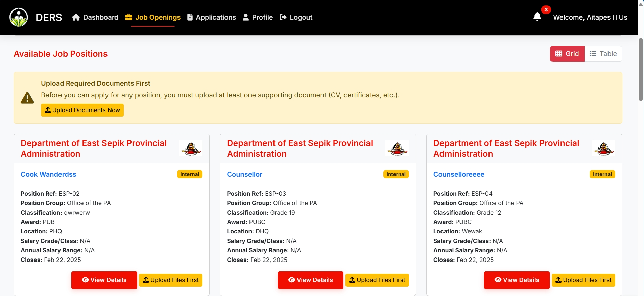Viewport: 644px width, 296px height.
Task: Upload Files First on Counselloreeee card
Action: [x=583, y=280]
